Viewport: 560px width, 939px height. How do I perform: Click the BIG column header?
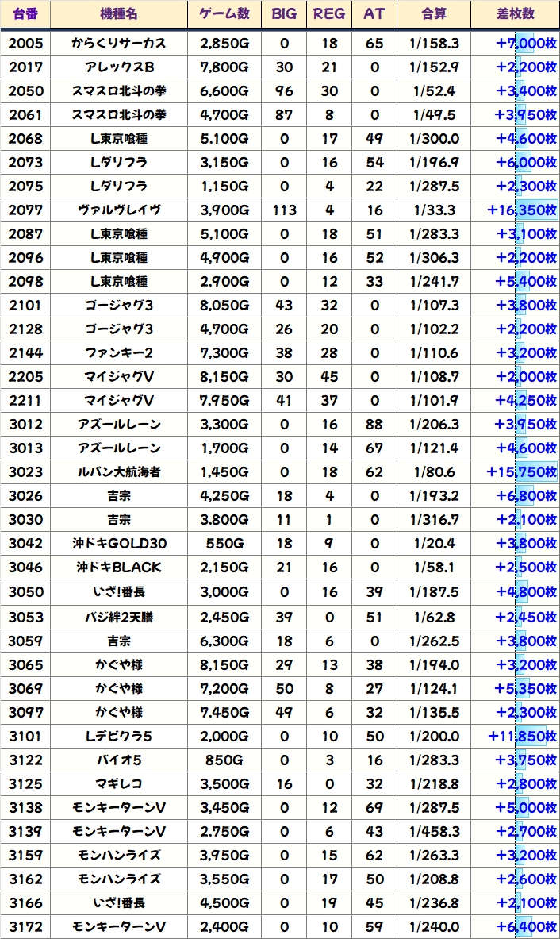(x=284, y=13)
